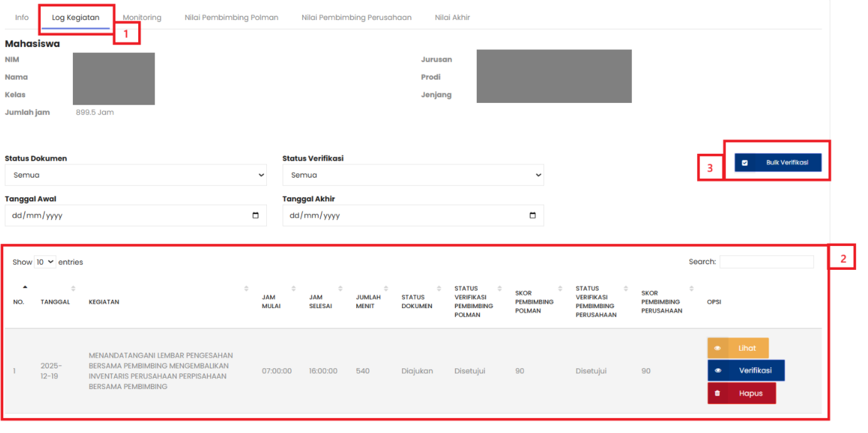This screenshot has height=433, width=868.
Task: Click the eye icon on Verifikasi button
Action: click(x=717, y=370)
